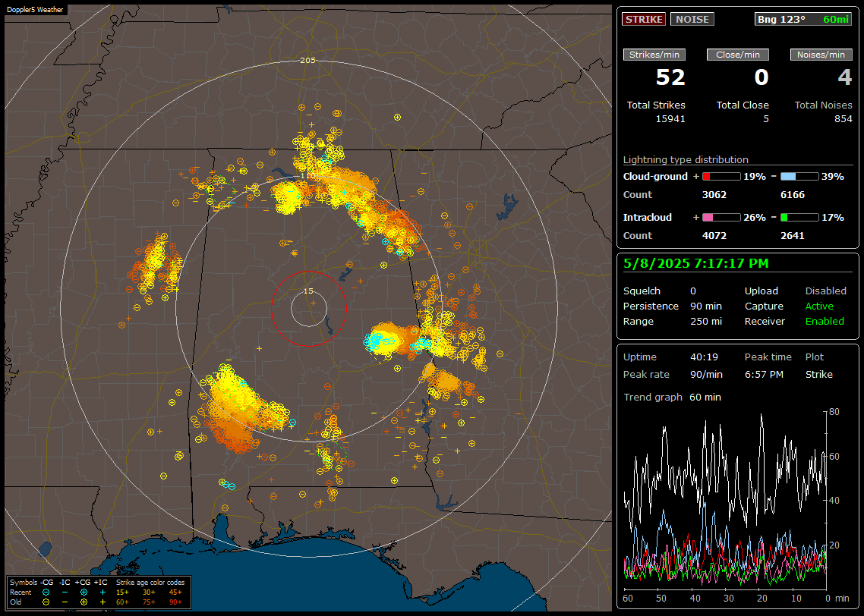Click the Recent -CG cyan legend symbol
This screenshot has height=616, width=864.
tap(46, 592)
